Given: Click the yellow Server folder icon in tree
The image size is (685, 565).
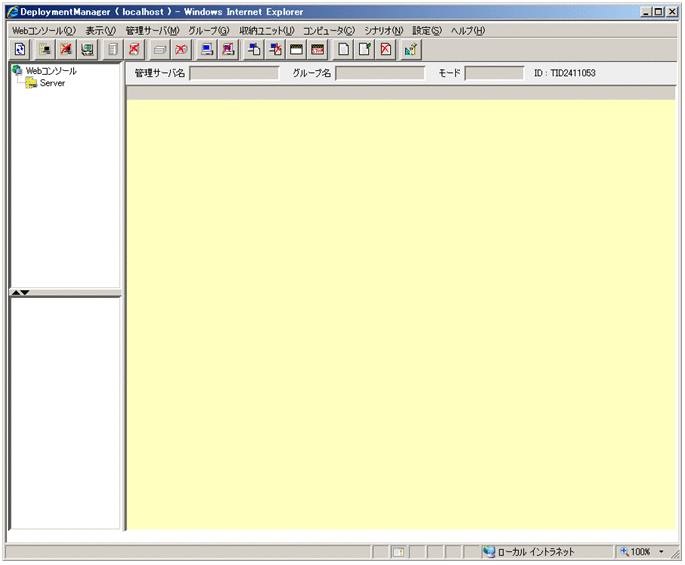Looking at the screenshot, I should (x=31, y=83).
